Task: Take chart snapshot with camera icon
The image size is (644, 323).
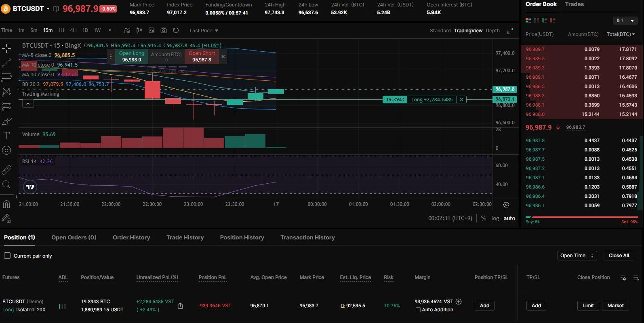Action: tap(164, 30)
